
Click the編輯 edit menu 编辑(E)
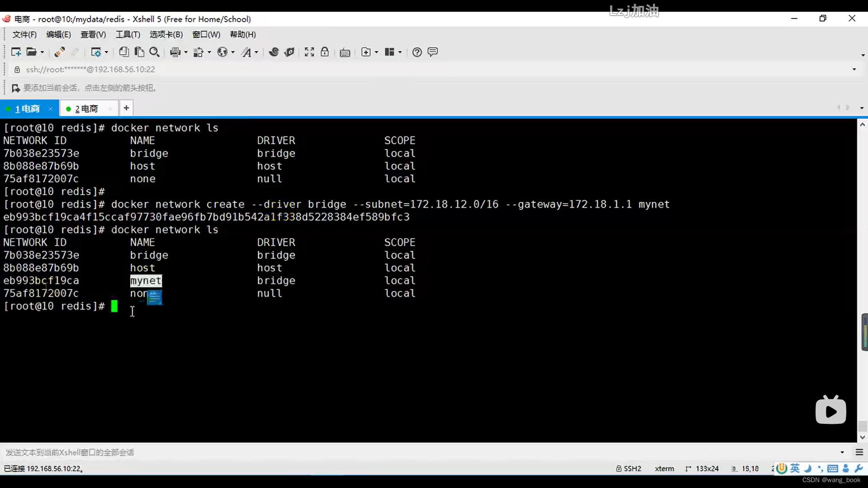[58, 34]
